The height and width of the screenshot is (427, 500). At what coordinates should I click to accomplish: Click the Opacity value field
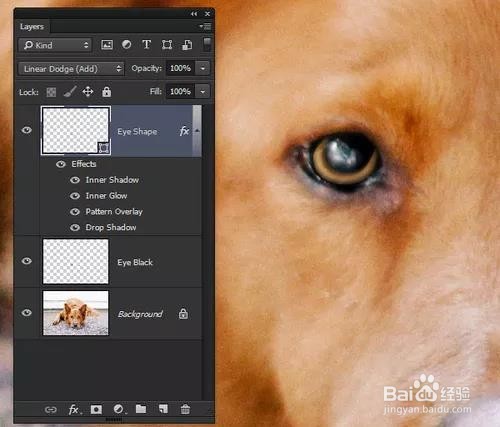click(180, 68)
